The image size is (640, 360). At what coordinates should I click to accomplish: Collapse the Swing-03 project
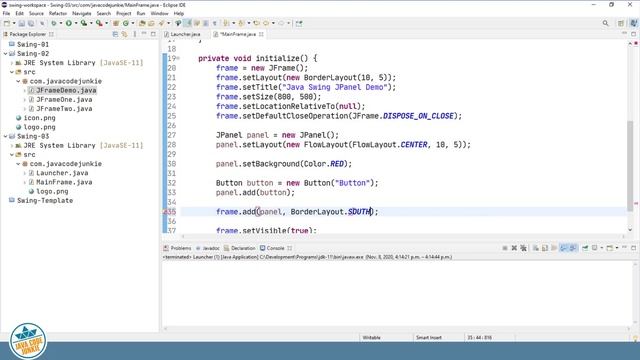(x=5, y=136)
